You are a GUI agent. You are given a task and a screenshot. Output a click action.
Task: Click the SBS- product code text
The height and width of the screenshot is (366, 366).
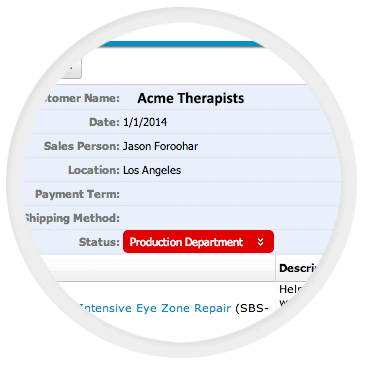pos(252,308)
